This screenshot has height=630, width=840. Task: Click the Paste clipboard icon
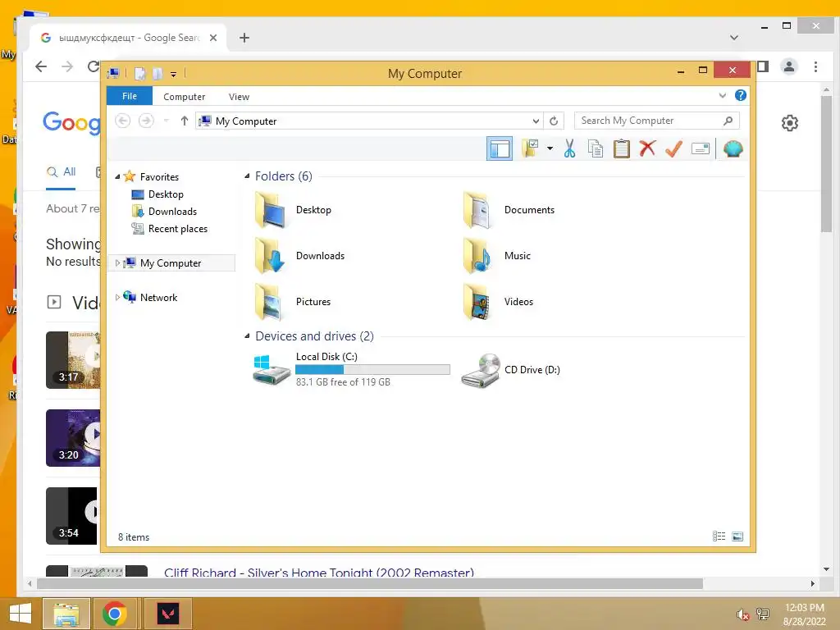(622, 148)
